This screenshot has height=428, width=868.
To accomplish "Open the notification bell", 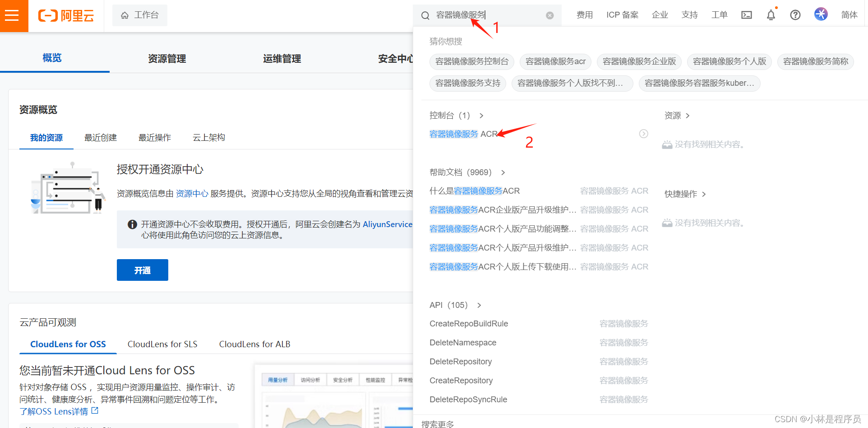I will pos(771,15).
